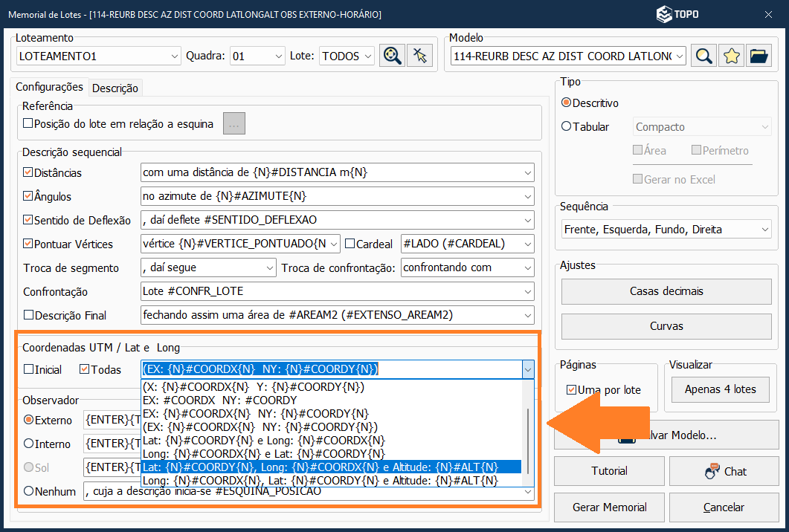This screenshot has height=532, width=789.
Task: Select the Tabular type radio button
Action: click(x=567, y=127)
